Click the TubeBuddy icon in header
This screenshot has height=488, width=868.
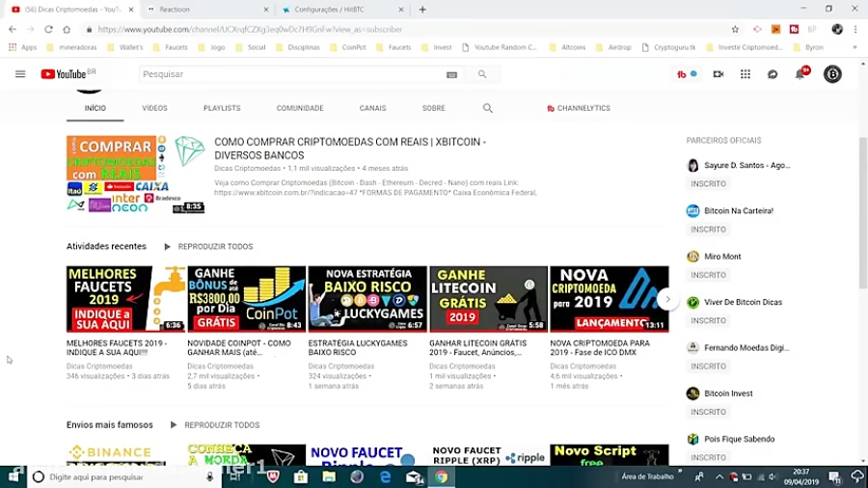[682, 74]
